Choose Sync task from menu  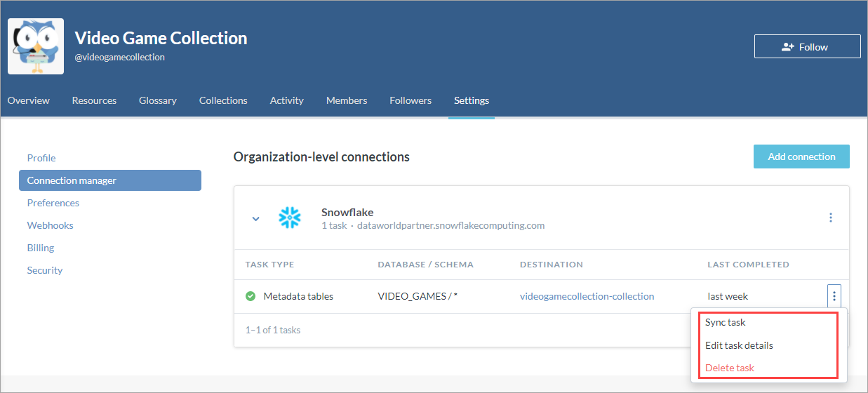[726, 322]
